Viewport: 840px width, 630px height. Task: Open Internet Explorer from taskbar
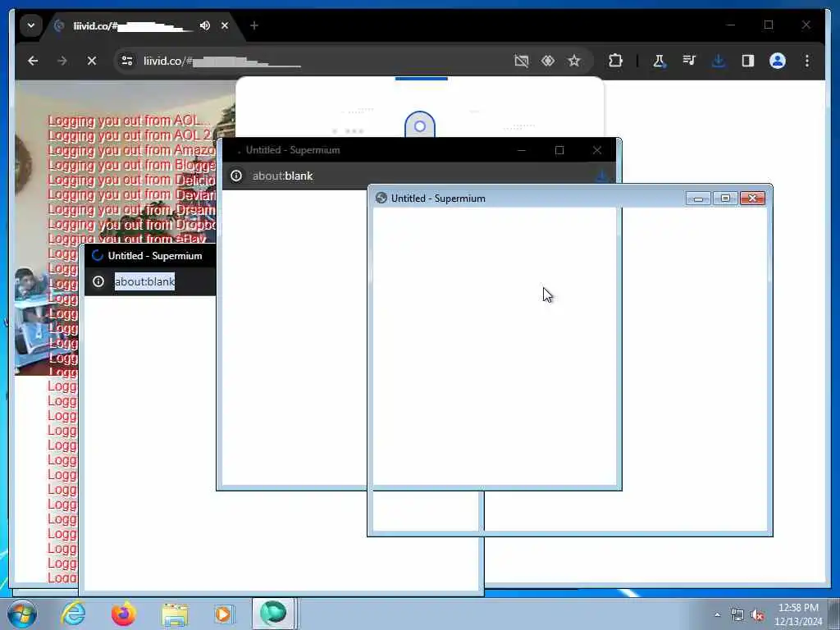73,614
